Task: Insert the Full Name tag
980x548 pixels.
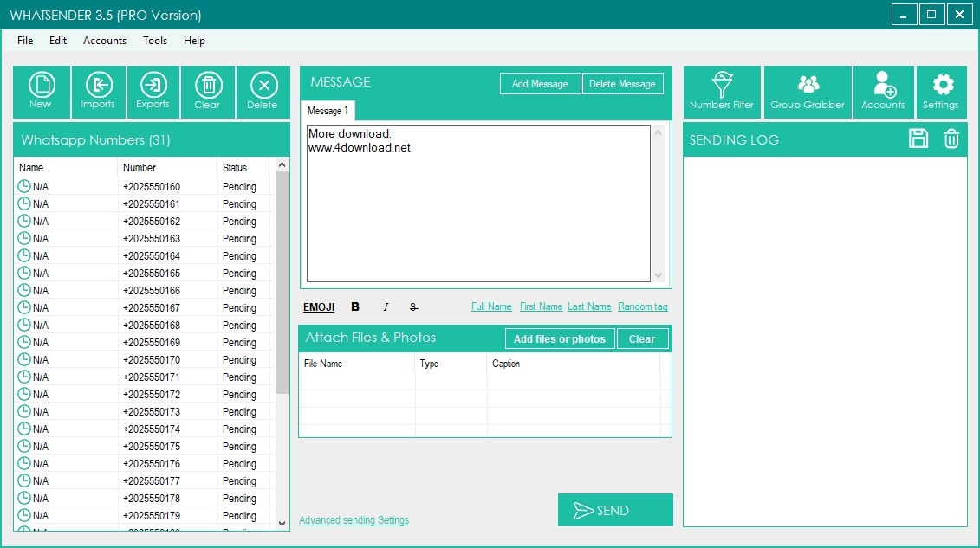Action: 491,306
